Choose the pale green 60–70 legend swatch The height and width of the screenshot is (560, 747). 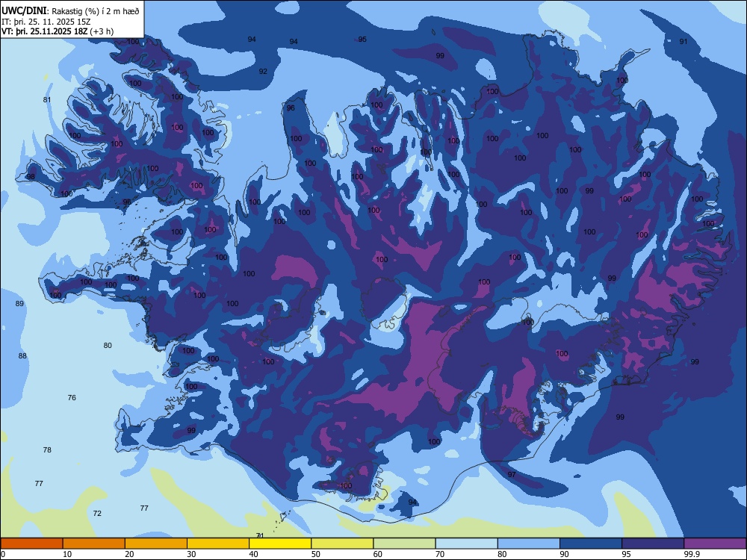coord(404,544)
